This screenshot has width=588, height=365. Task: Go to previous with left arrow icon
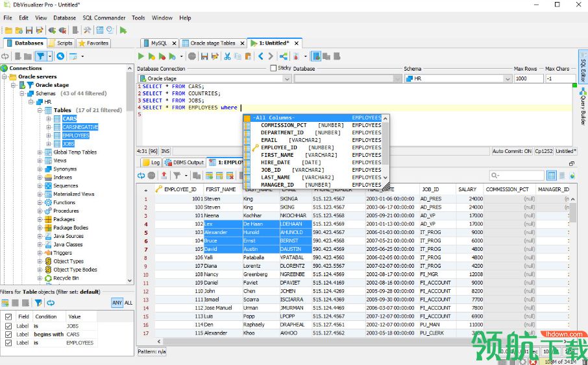click(x=261, y=56)
